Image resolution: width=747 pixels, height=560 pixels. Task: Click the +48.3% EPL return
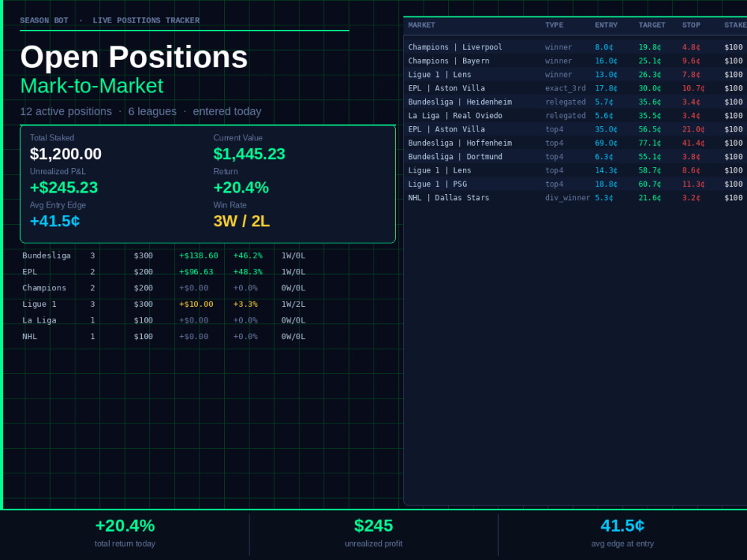(x=248, y=272)
